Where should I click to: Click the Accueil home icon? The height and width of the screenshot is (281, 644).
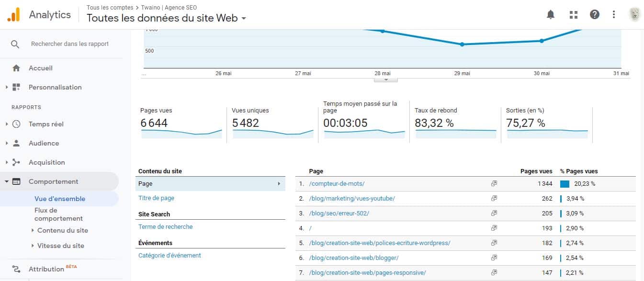click(16, 68)
